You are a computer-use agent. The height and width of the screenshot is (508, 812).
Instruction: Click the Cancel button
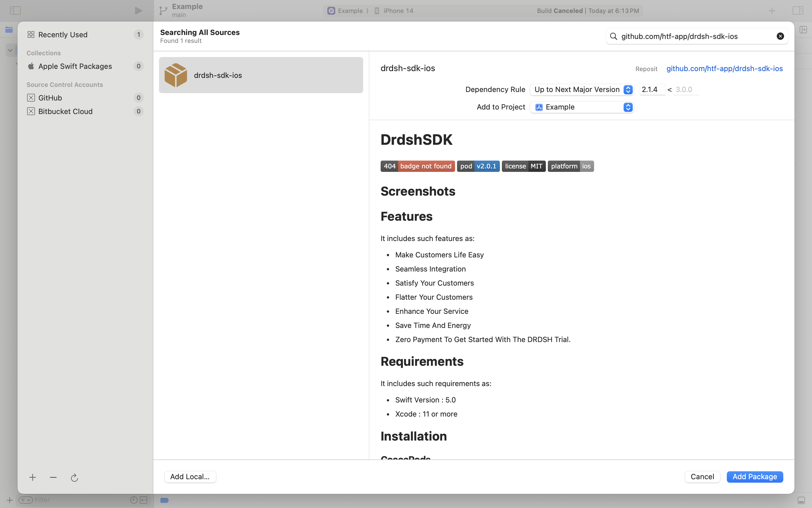[702, 477]
